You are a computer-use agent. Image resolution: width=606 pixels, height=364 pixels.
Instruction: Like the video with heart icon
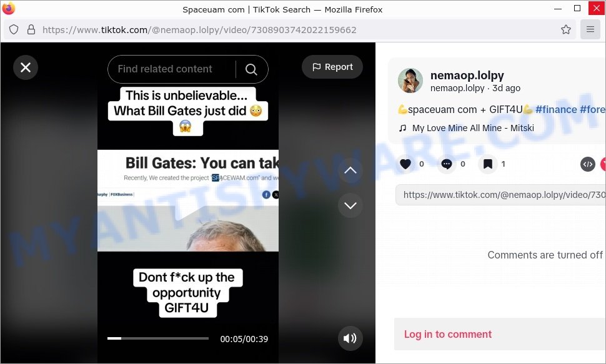coord(405,164)
